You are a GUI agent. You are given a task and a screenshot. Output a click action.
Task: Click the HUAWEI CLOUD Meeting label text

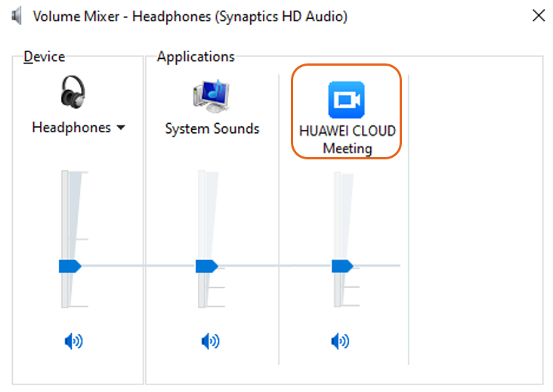point(348,140)
